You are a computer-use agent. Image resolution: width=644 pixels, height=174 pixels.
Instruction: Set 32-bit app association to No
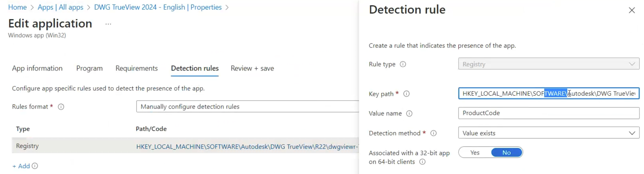(x=506, y=152)
